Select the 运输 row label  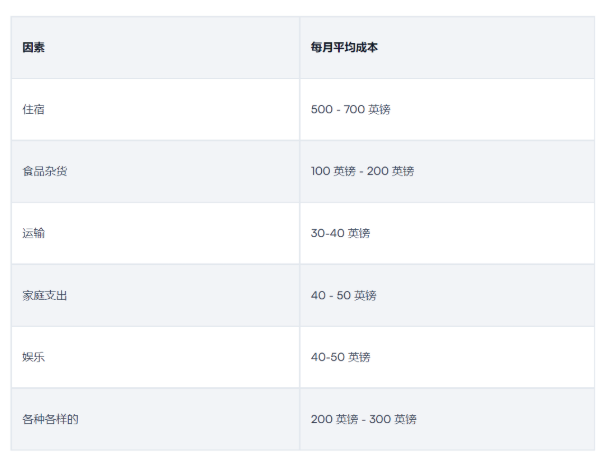click(x=33, y=233)
